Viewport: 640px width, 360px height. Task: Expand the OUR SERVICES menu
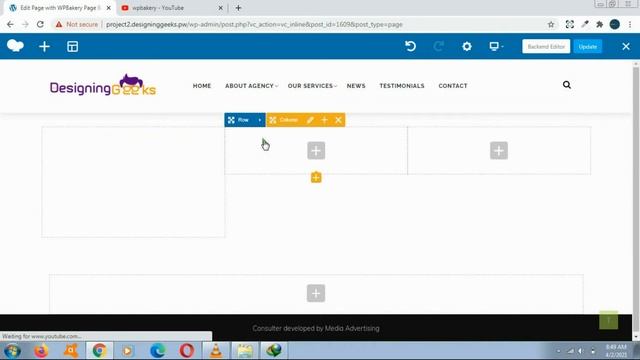pos(312,86)
